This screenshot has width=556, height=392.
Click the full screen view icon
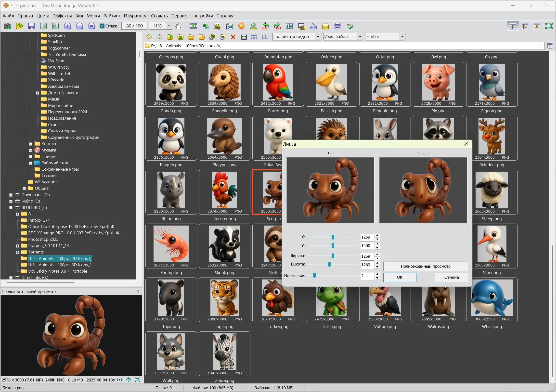549,26
